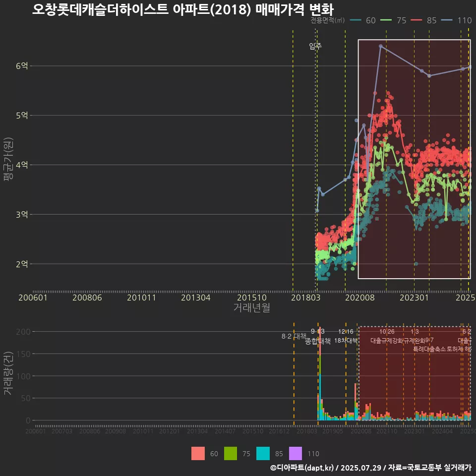This screenshot has height=476, width=476.
Task: Click the tallest bar in the volume chart
Action: click(x=320, y=373)
